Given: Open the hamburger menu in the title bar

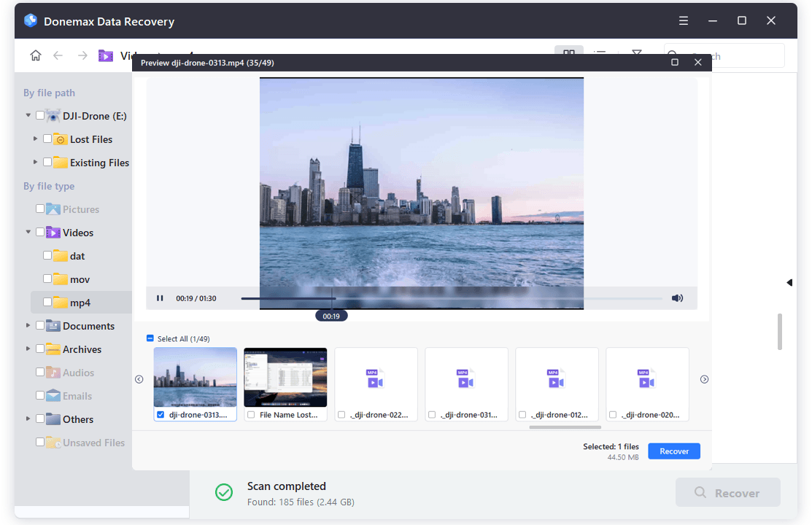Looking at the screenshot, I should point(684,20).
